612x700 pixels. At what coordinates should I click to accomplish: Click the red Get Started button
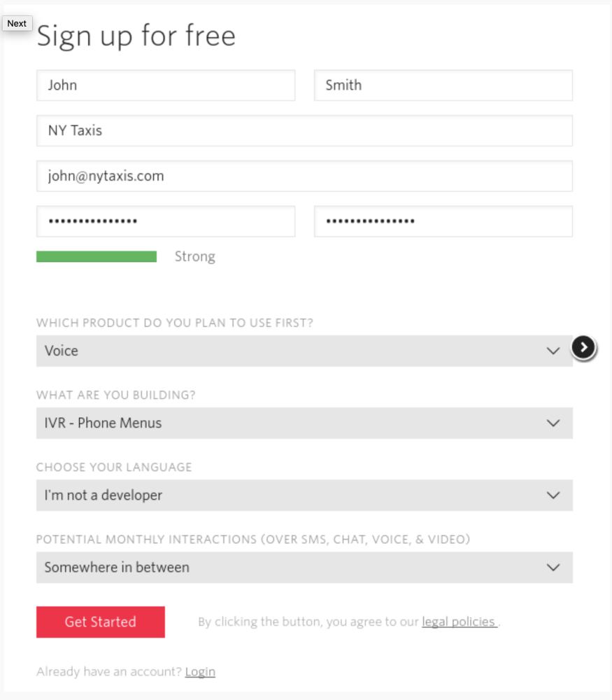pyautogui.click(x=101, y=622)
